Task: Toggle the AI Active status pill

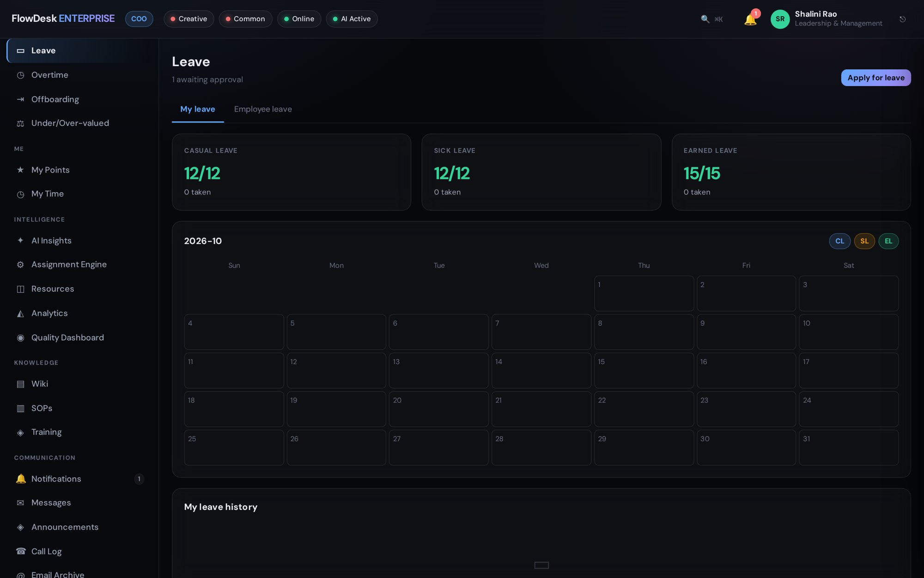Action: pos(352,19)
